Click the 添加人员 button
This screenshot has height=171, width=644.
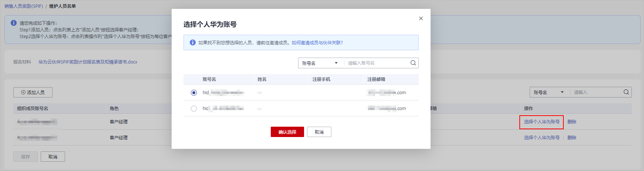(33, 92)
